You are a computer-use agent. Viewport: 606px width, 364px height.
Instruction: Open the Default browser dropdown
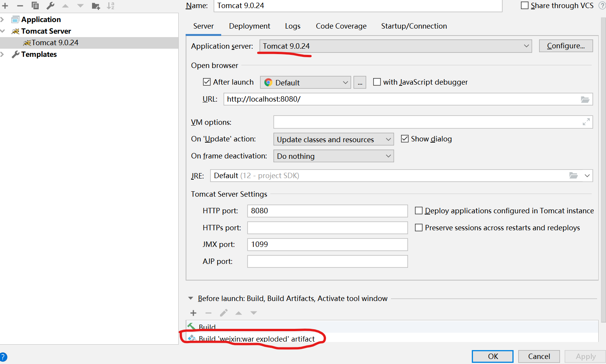coord(306,82)
